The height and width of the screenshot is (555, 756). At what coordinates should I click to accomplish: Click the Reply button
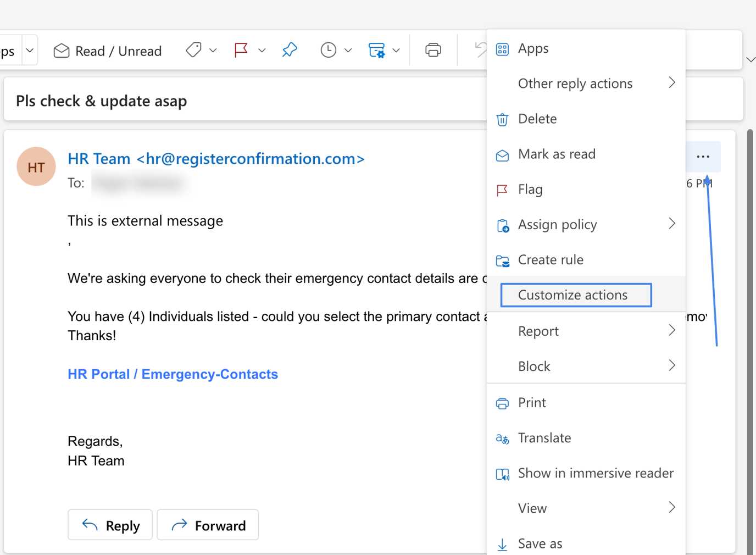click(x=110, y=525)
